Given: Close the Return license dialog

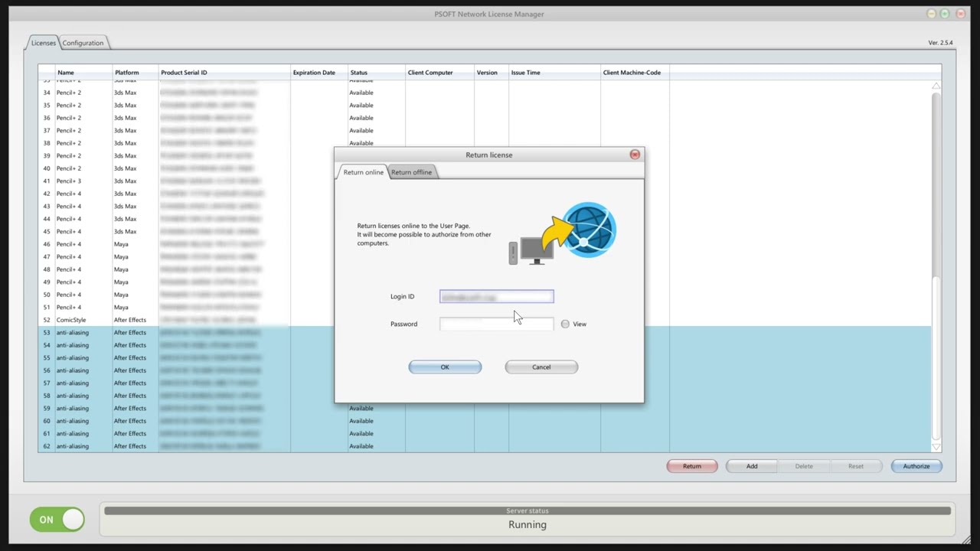Looking at the screenshot, I should coord(635,155).
